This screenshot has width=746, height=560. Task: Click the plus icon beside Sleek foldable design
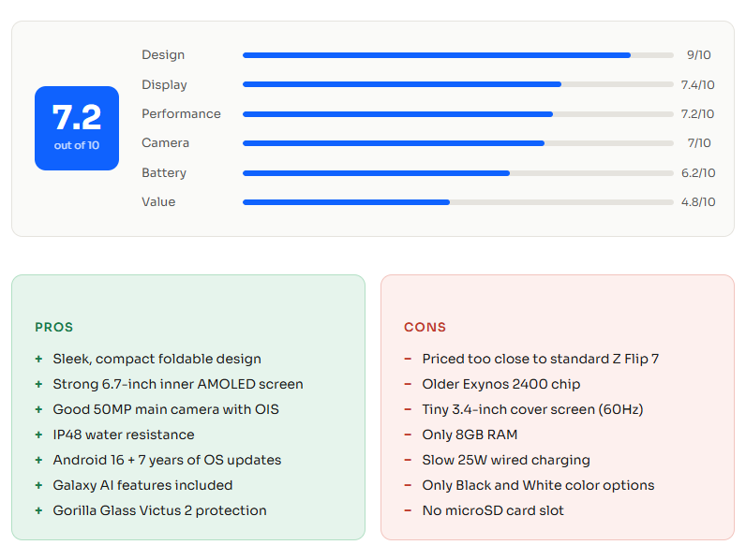pos(38,359)
